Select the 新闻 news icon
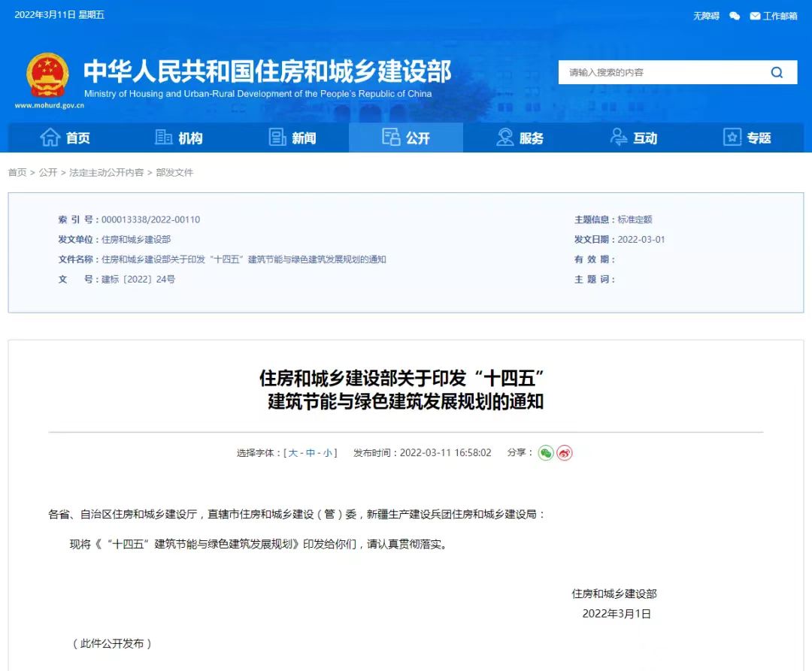Screen dimensions: 812x671 (x=277, y=138)
